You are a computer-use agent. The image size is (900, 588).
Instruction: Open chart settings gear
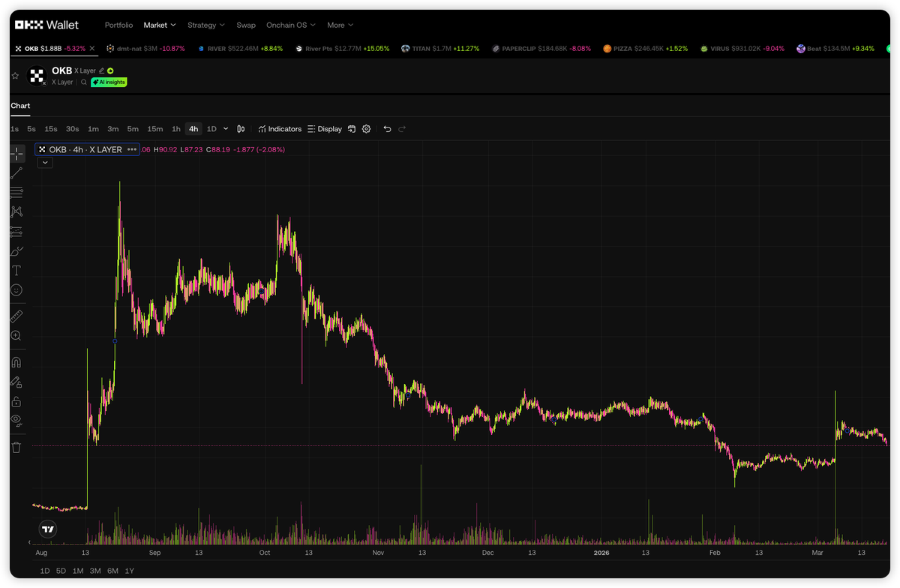click(367, 129)
